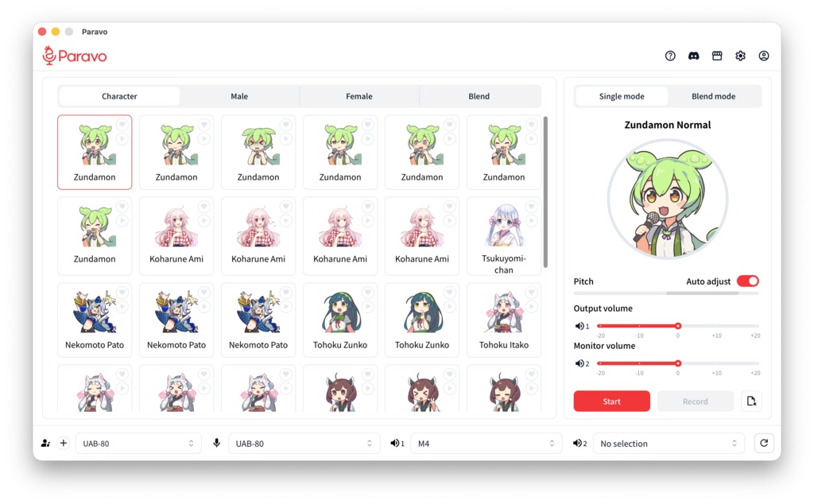Click the voice profile person icon

[x=45, y=444]
